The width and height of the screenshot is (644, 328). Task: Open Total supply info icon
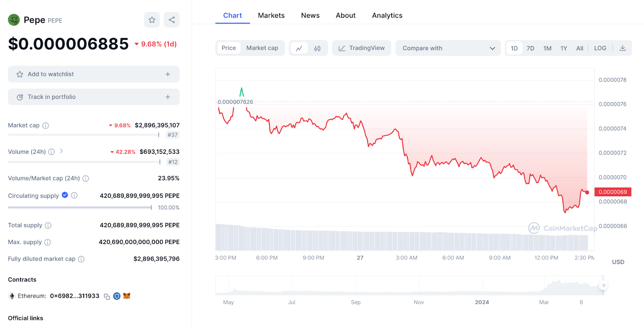coord(48,225)
